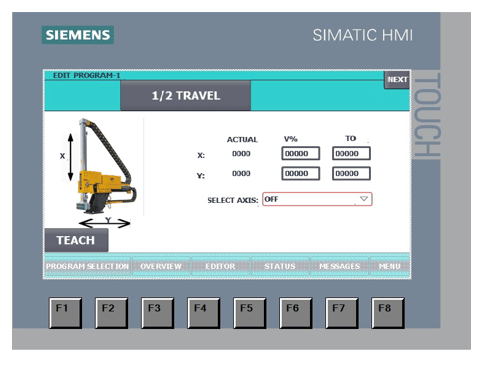Click the F5 function key
This screenshot has width=491, height=365.
pyautogui.click(x=250, y=313)
